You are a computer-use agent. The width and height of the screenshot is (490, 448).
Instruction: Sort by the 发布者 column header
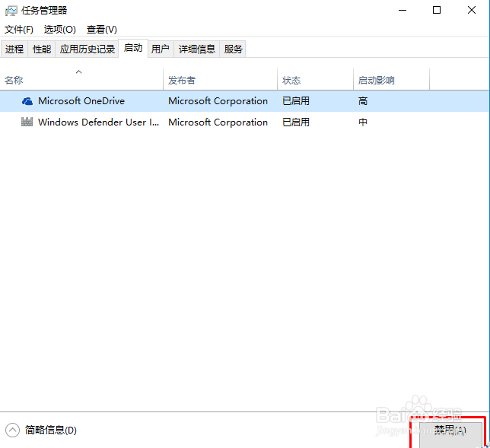tap(221, 81)
